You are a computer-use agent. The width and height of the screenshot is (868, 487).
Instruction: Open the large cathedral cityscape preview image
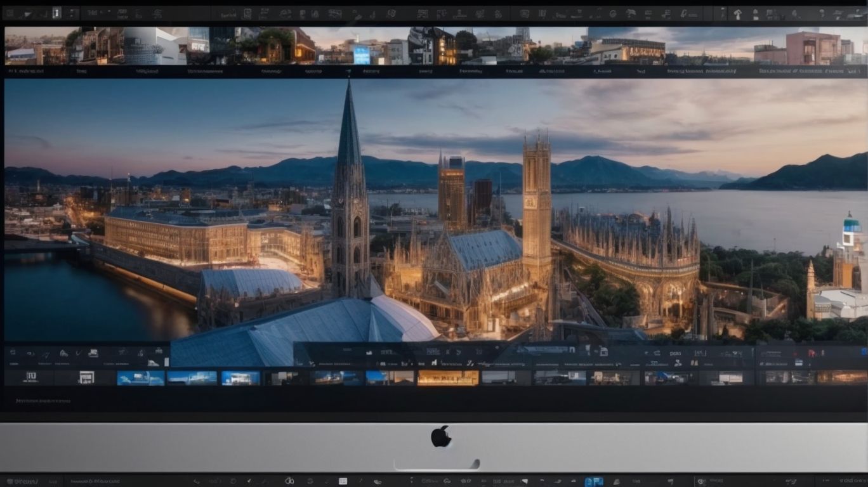(435, 211)
